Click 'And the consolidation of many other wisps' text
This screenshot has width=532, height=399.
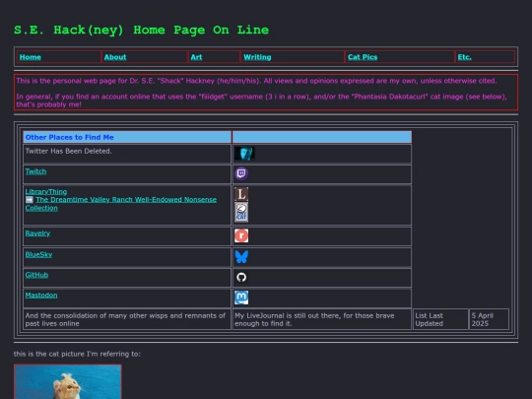[125, 319]
